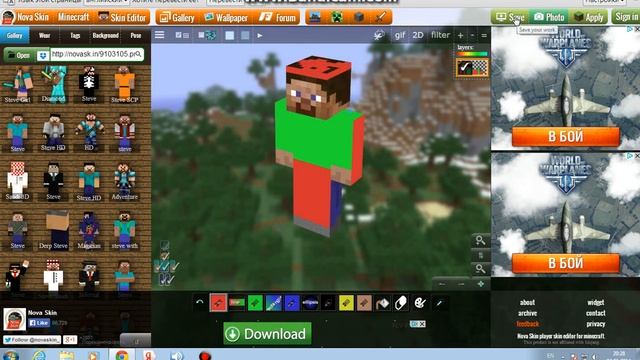The height and width of the screenshot is (360, 640).
Task: Switch to 2D view
Action: click(x=418, y=35)
